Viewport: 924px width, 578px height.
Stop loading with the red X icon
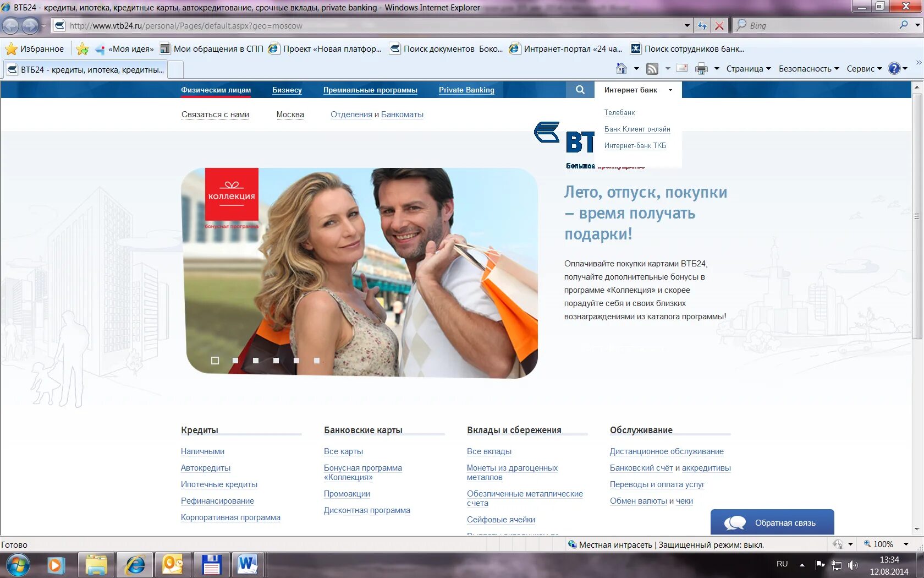pos(719,25)
